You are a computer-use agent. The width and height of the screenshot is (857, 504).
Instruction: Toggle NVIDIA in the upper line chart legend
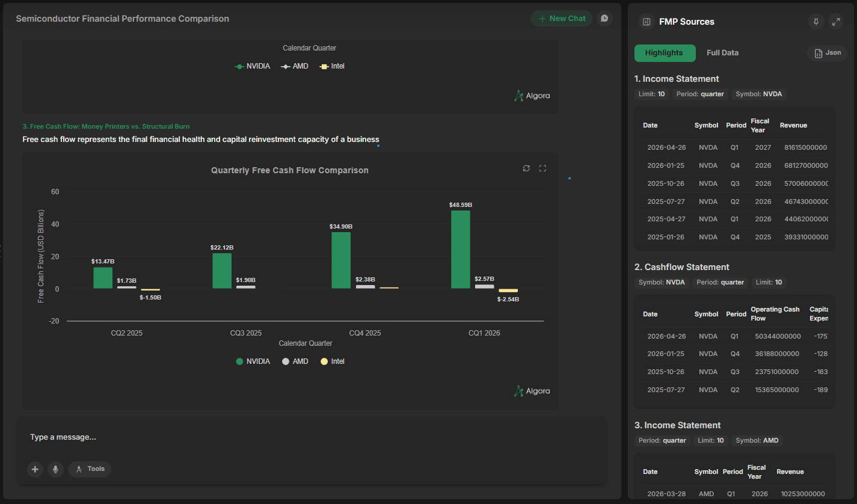point(252,66)
